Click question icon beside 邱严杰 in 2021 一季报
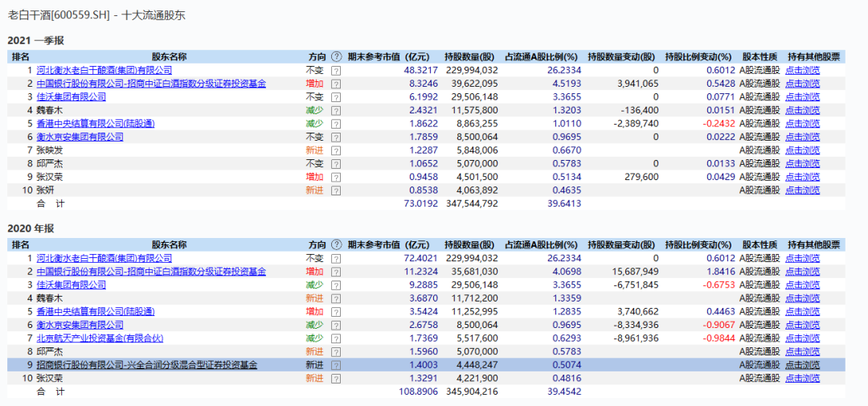868x406 pixels. pos(336,163)
